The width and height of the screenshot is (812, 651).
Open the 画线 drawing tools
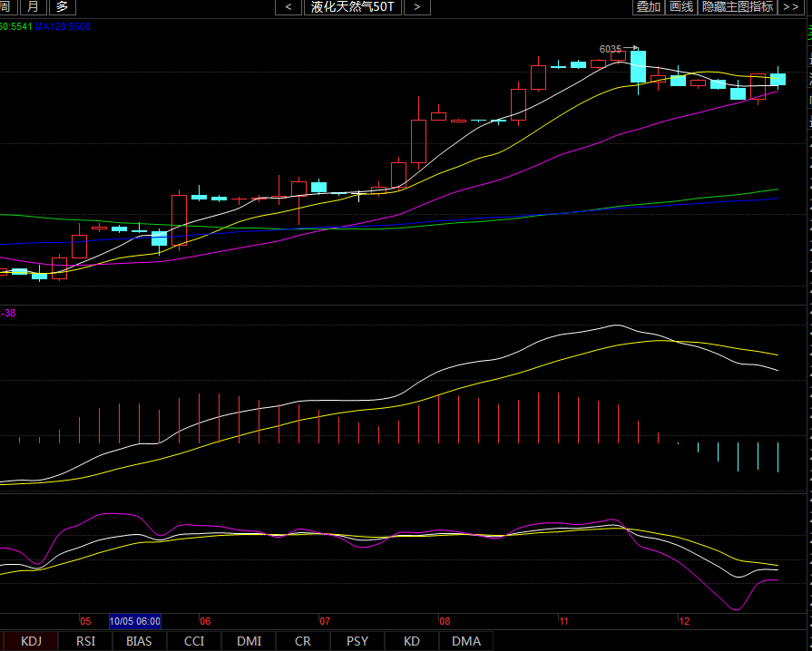point(680,7)
